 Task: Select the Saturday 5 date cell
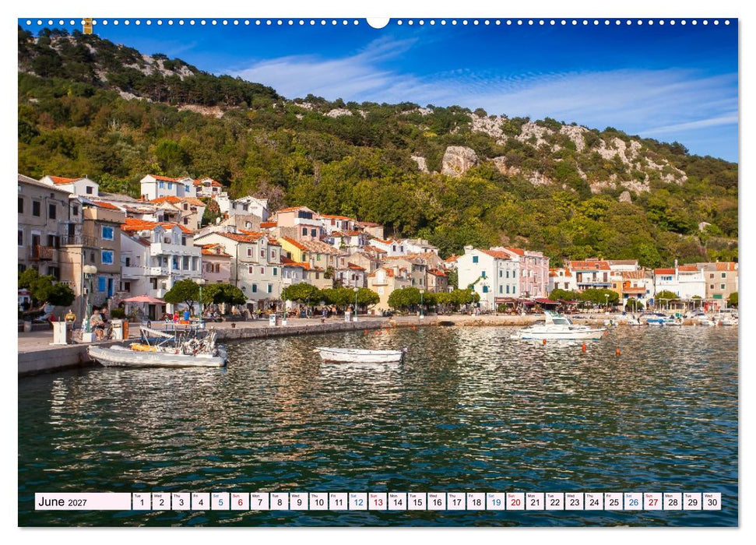click(x=220, y=501)
